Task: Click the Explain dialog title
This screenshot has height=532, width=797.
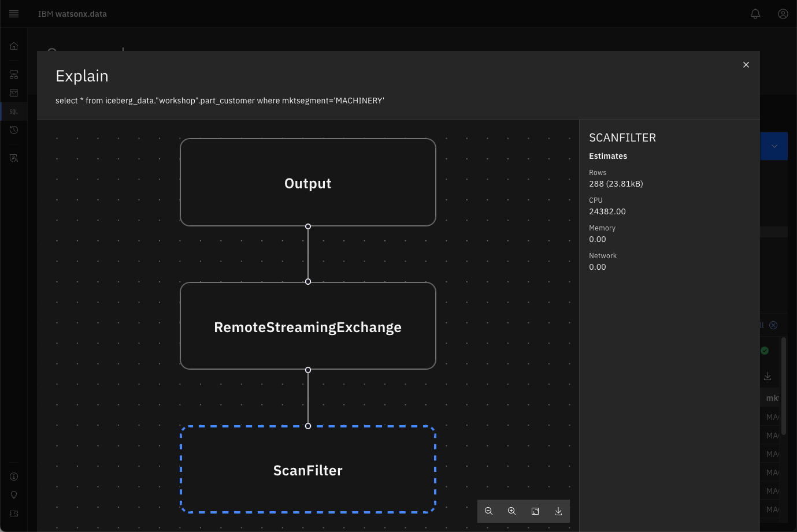Action: click(x=82, y=76)
